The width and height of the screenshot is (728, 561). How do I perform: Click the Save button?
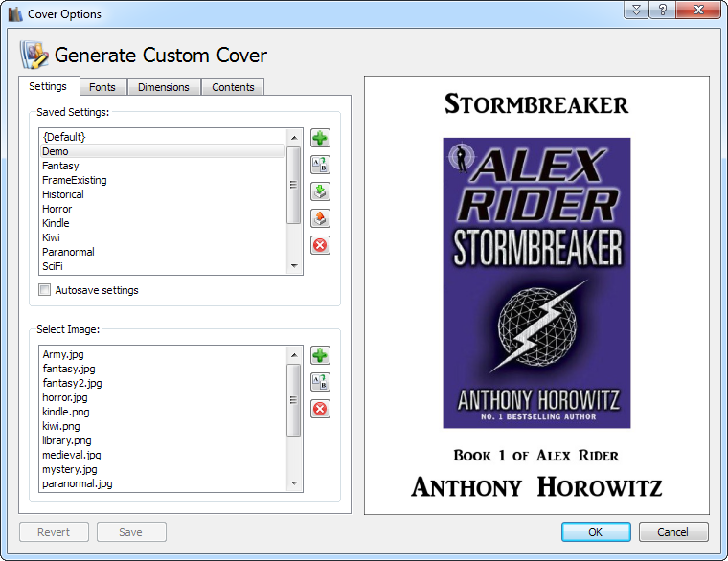131,531
